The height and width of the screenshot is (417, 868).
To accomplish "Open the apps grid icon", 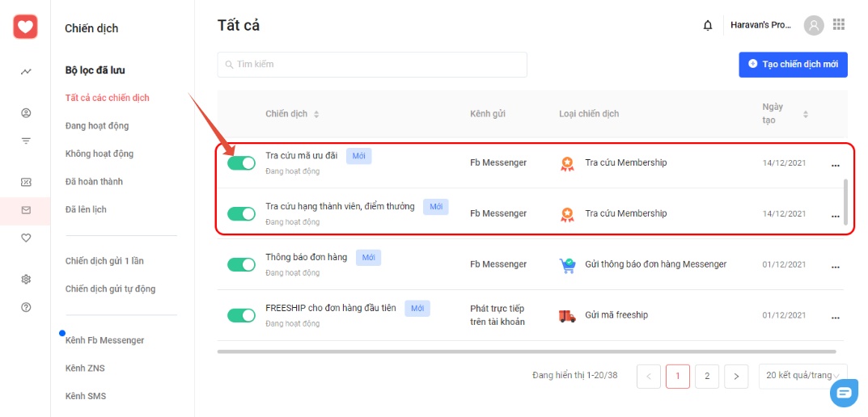I will click(x=839, y=24).
